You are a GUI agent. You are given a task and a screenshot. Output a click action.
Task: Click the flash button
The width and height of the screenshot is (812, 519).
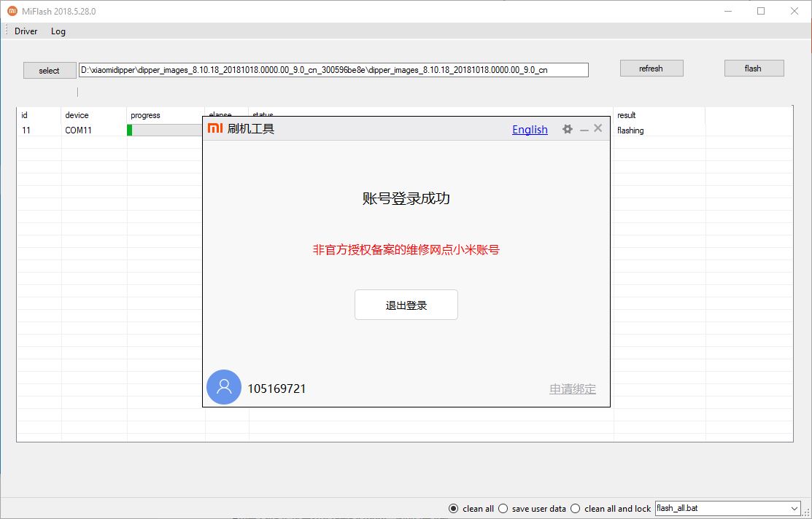[x=753, y=69]
